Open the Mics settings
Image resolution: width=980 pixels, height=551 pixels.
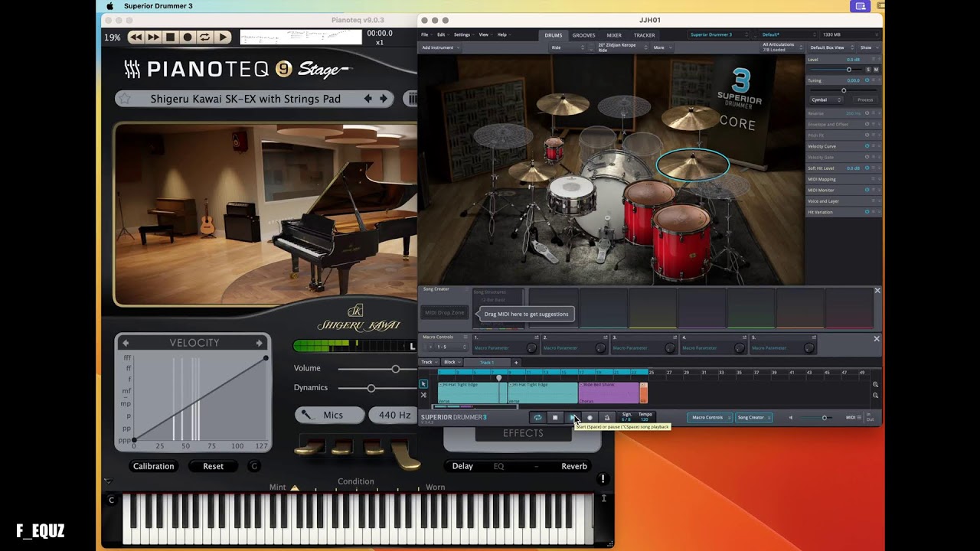329,415
